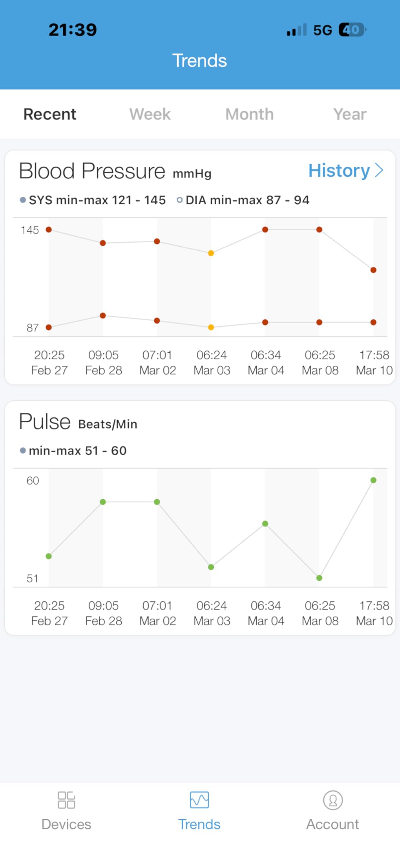400x868 pixels.
Task: Open the Devices grid icon
Action: (66, 800)
